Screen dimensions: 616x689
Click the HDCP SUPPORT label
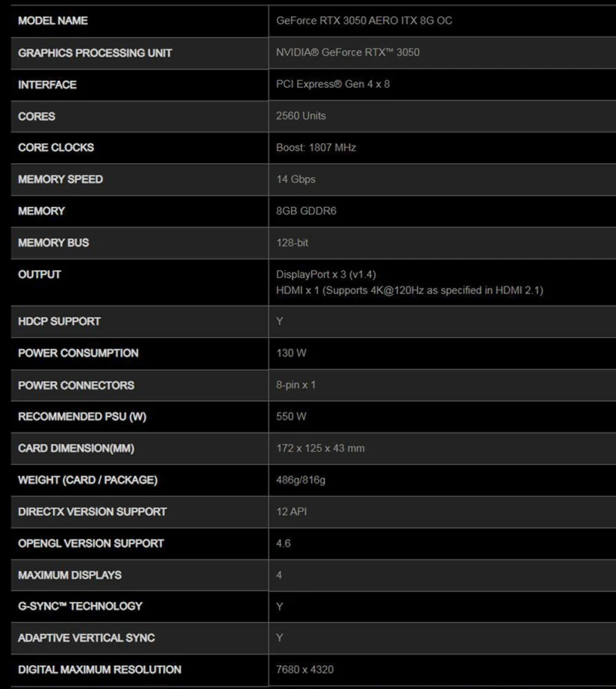59,321
